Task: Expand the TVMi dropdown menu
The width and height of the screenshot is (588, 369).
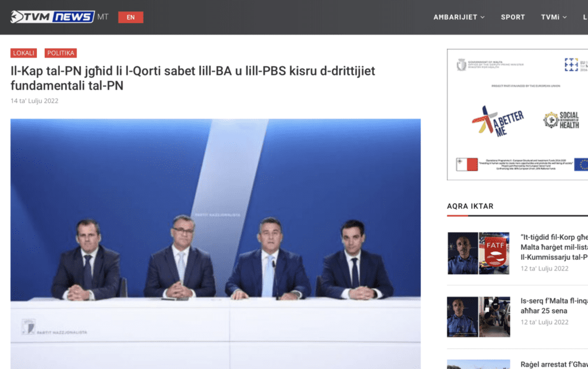Action: [554, 17]
